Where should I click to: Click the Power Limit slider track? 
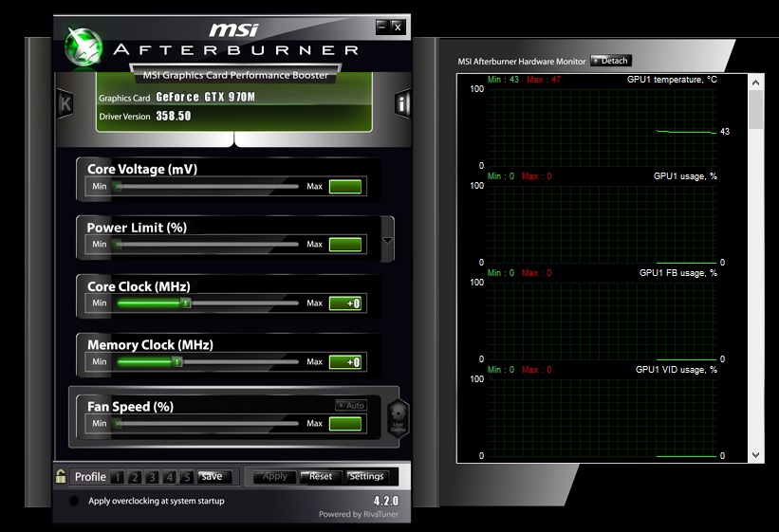[x=206, y=245]
